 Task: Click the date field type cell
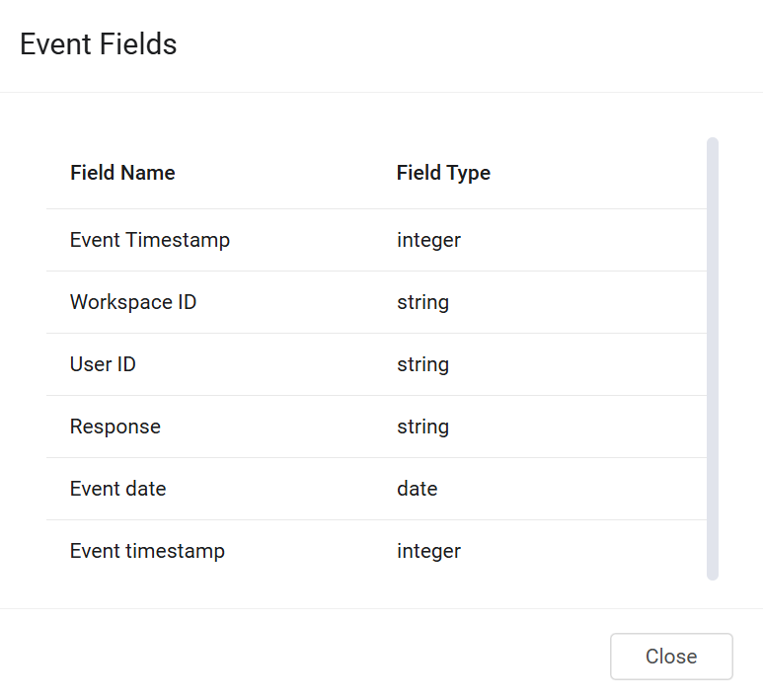417,489
